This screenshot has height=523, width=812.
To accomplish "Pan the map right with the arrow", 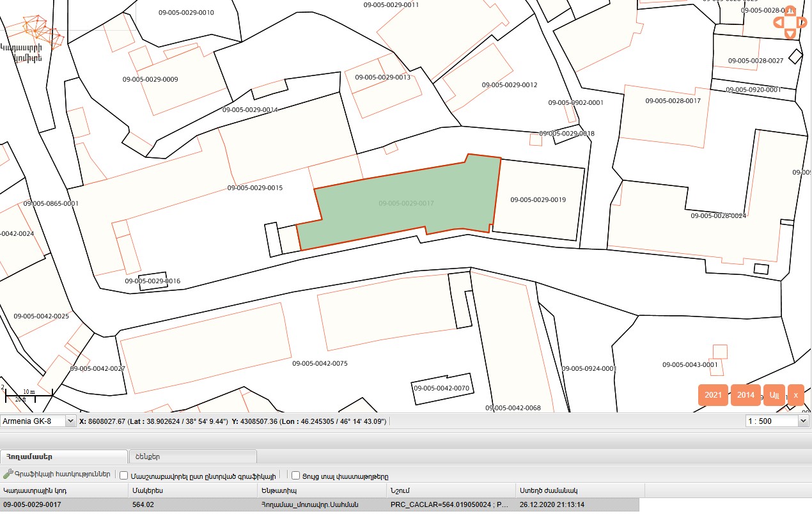I will (x=802, y=22).
